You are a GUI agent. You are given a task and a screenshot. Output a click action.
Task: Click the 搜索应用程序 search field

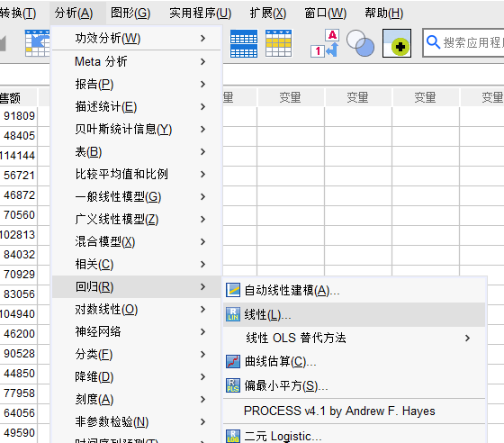463,42
